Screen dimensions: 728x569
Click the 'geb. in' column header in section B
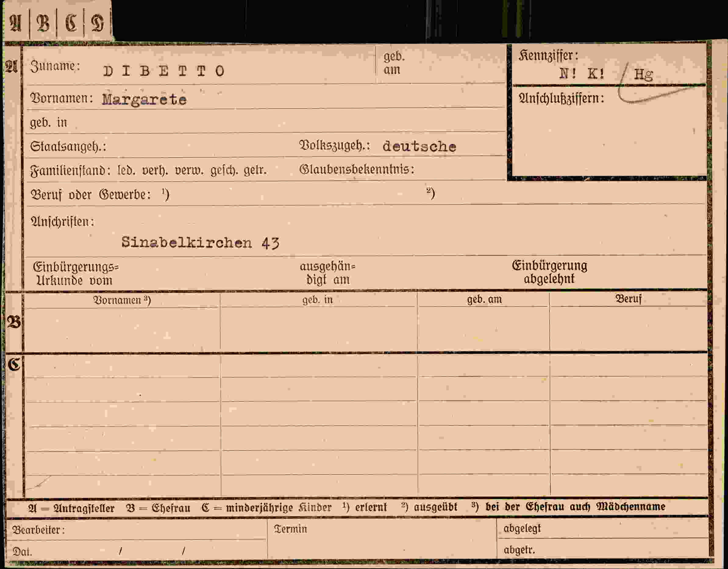pos(318,300)
